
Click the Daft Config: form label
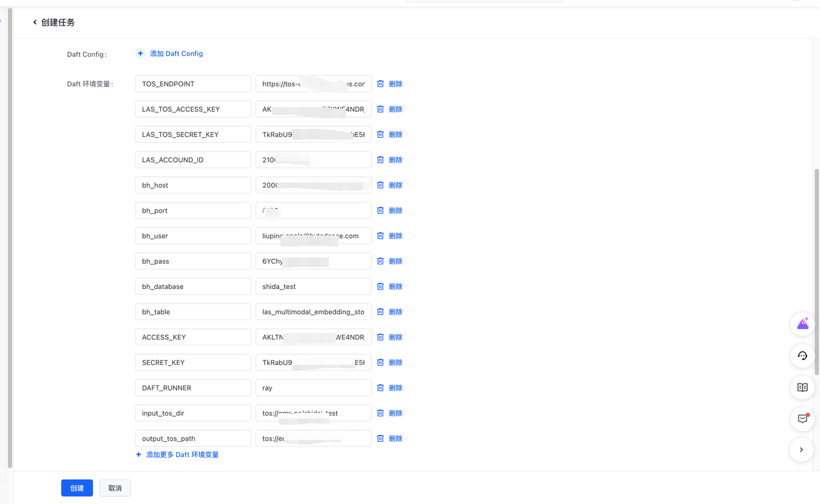click(86, 54)
